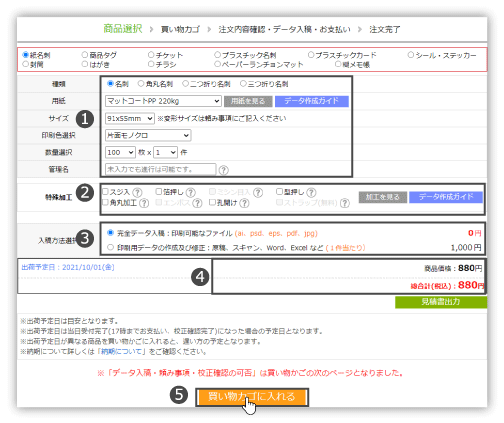This screenshot has width=504, height=423.
Task: Go to 買い物カゴ step in breadcrumb
Action: pos(180,29)
